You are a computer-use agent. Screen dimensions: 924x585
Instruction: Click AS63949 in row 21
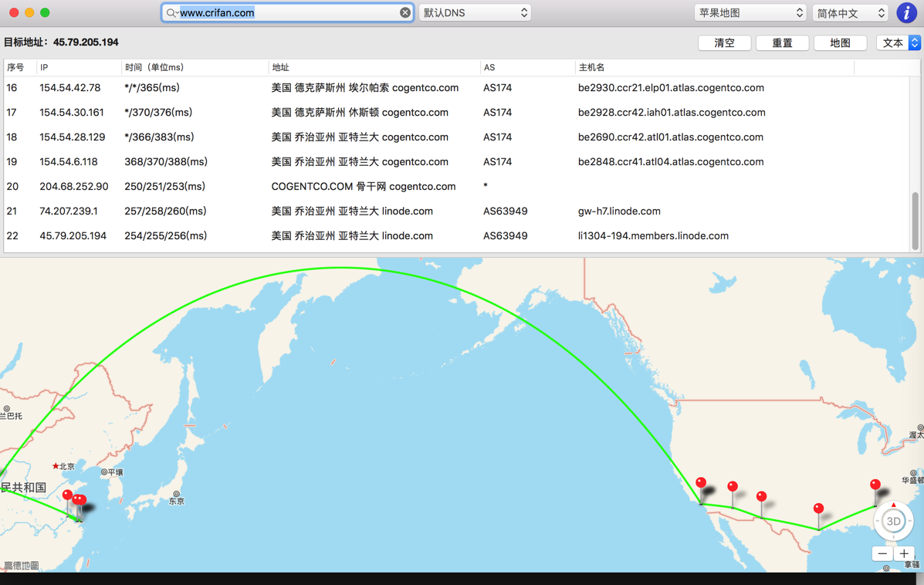(x=505, y=211)
